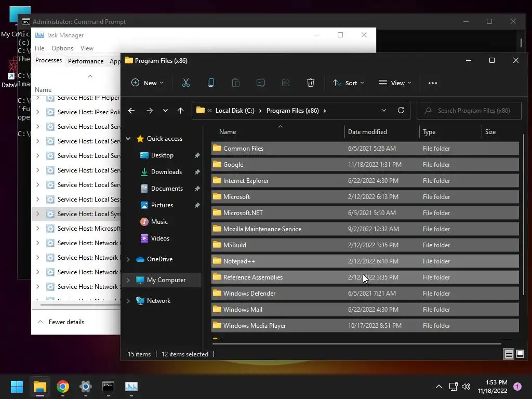Switch to details view in status bar

[x=509, y=354]
